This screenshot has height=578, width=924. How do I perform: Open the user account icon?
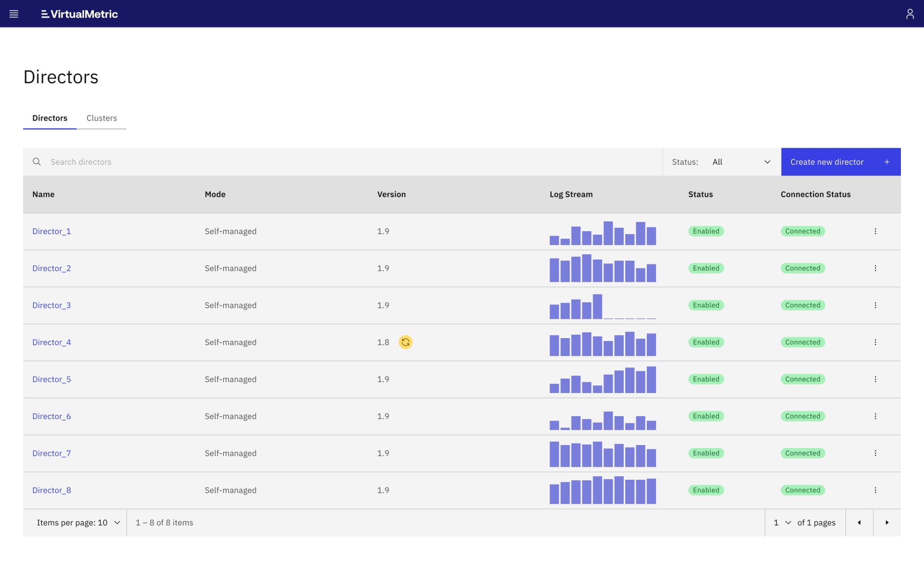click(910, 13)
